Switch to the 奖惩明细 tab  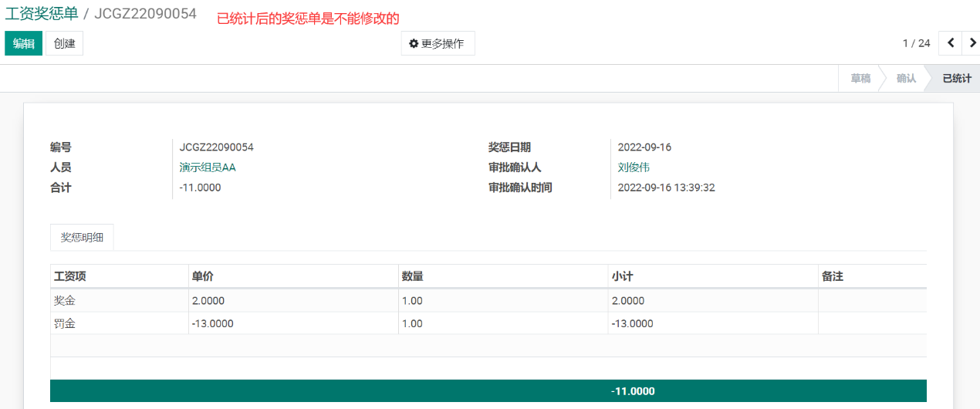tap(82, 238)
